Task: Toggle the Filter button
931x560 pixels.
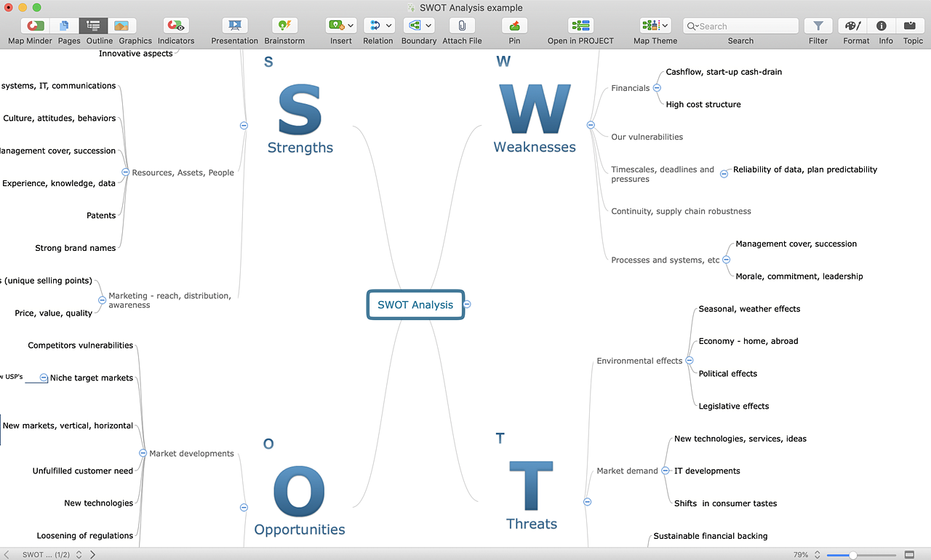Action: coord(818,26)
